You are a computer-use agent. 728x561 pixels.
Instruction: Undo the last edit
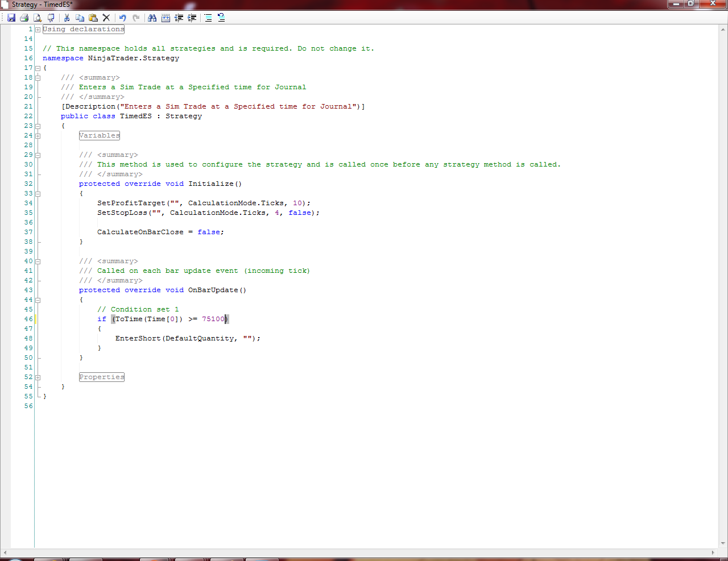(x=122, y=18)
